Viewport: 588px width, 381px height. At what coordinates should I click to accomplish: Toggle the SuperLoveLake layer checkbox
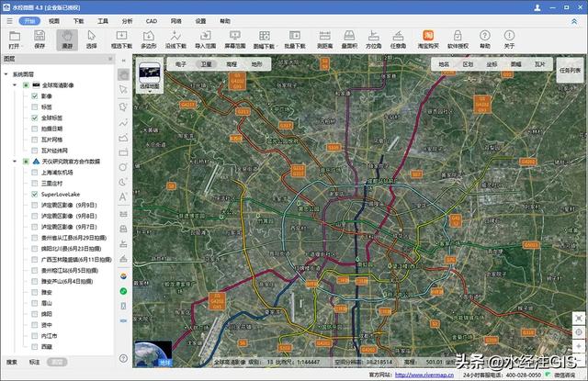point(35,194)
